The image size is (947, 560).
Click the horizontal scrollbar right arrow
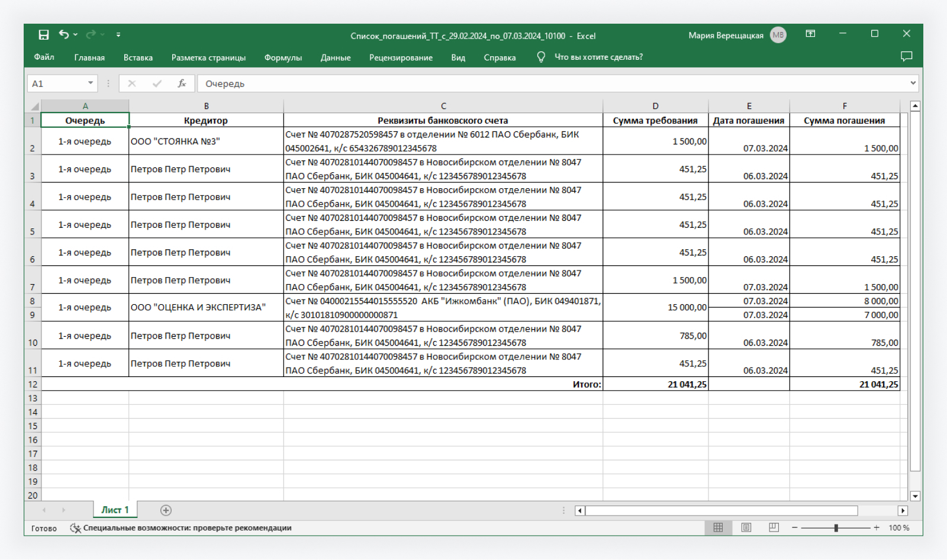tap(903, 510)
